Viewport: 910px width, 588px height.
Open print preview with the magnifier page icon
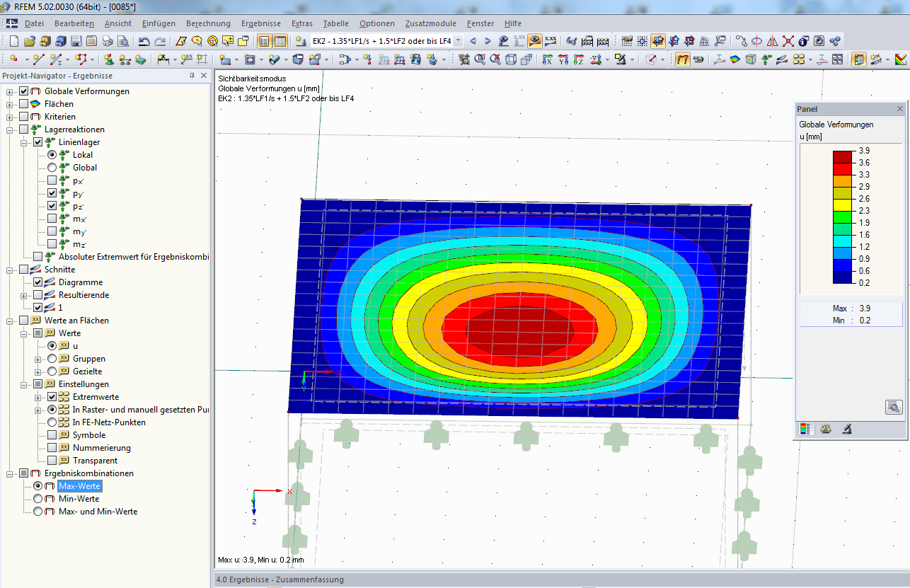click(123, 41)
